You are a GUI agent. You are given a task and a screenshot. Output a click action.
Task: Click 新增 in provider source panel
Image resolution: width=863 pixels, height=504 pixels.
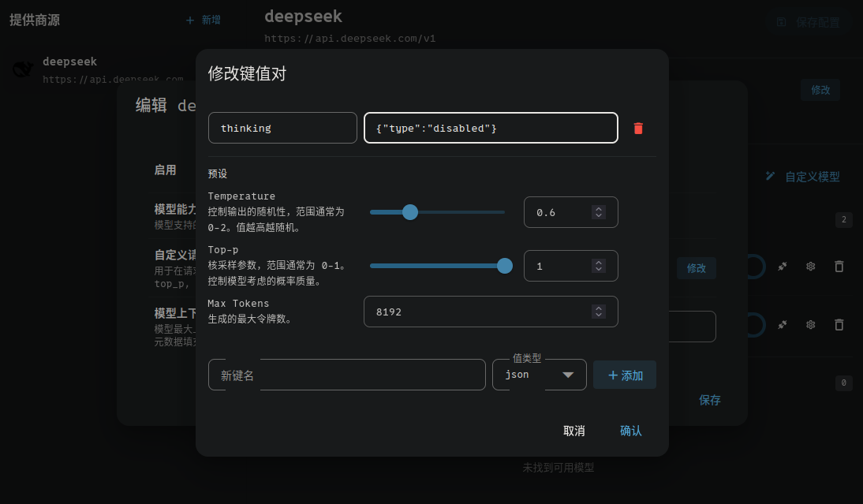(x=203, y=21)
